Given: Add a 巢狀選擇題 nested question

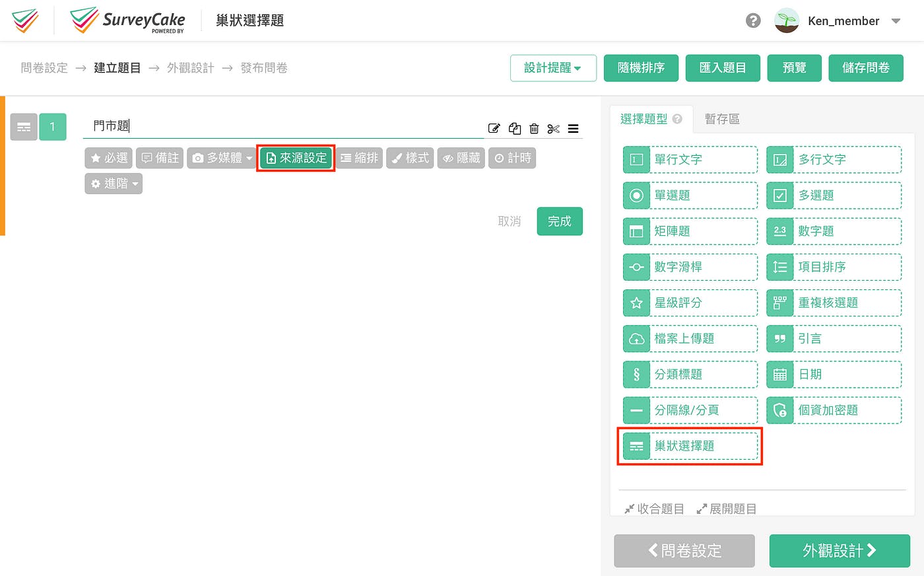Looking at the screenshot, I should 690,446.
